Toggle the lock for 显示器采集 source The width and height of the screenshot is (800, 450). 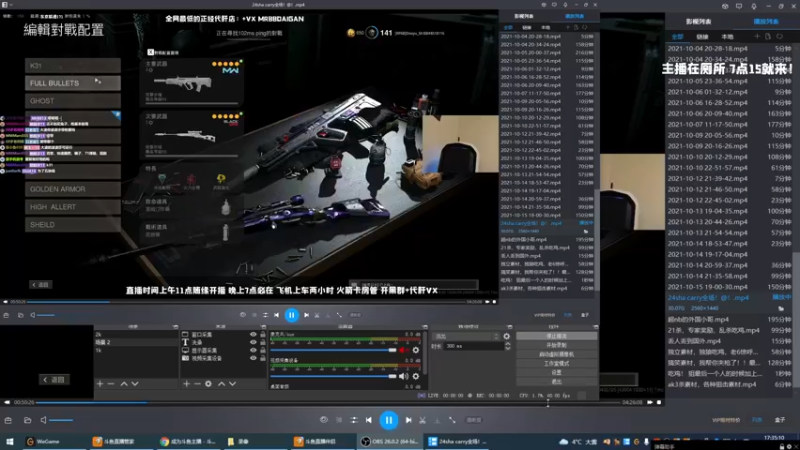tap(263, 351)
